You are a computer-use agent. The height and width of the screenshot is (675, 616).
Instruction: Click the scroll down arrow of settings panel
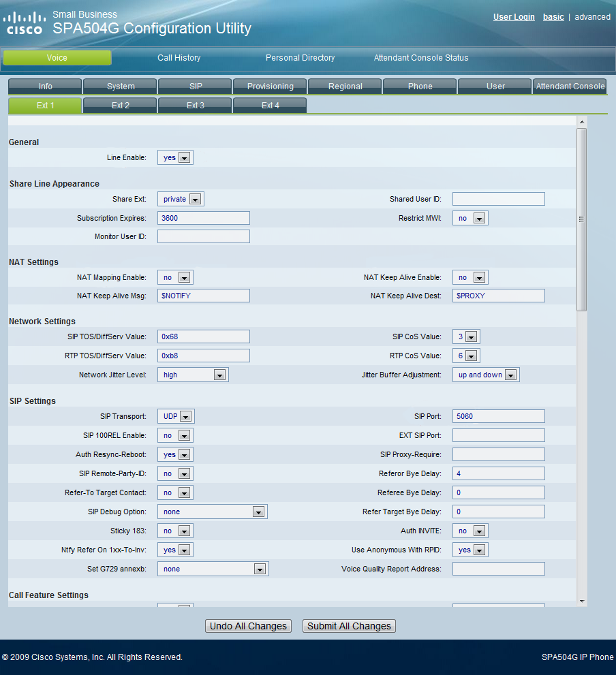pos(581,601)
